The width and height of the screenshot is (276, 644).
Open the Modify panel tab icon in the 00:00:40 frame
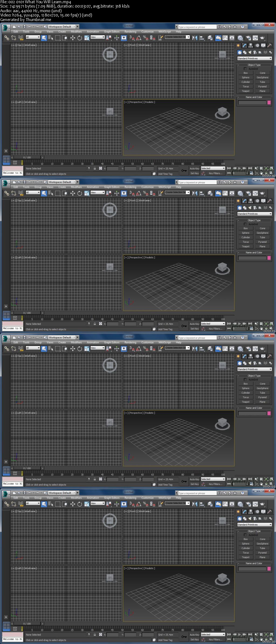(244, 45)
